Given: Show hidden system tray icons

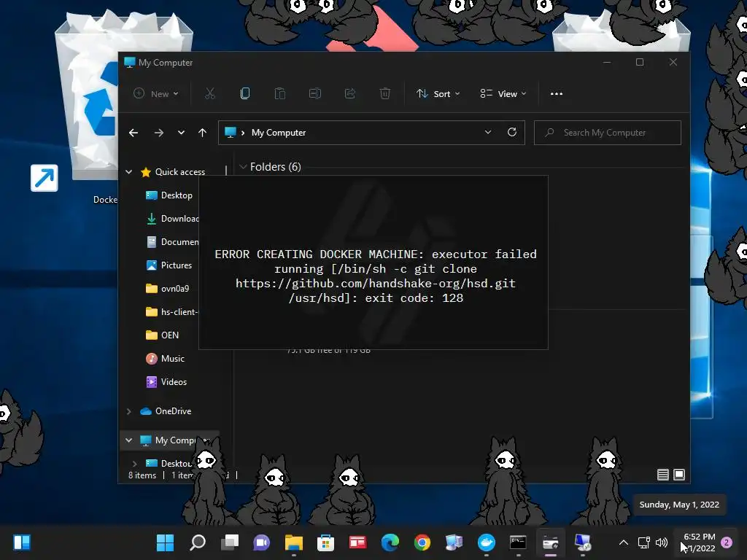Looking at the screenshot, I should tap(623, 542).
